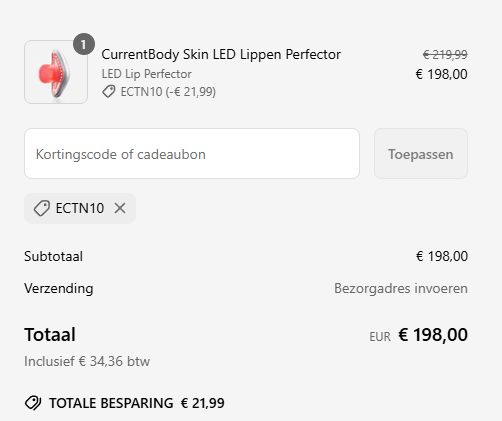Click the tag icon beside ECTN10 (-€ 21,99)
The image size is (502, 421).
coord(109,91)
